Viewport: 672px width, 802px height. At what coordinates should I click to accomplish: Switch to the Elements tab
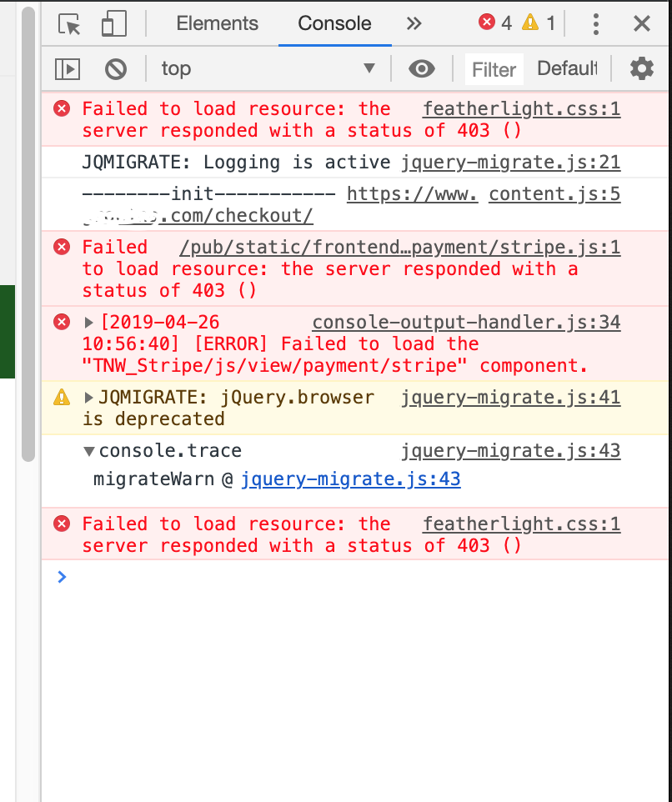point(217,23)
